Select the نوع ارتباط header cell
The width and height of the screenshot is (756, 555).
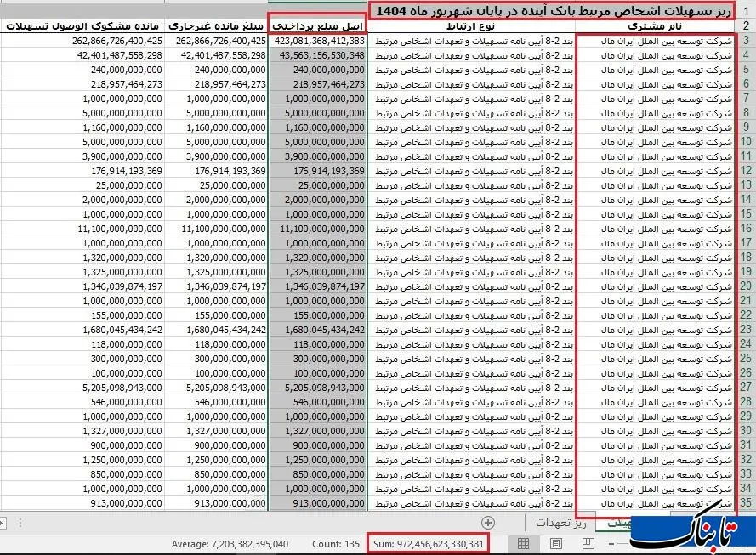pos(472,26)
